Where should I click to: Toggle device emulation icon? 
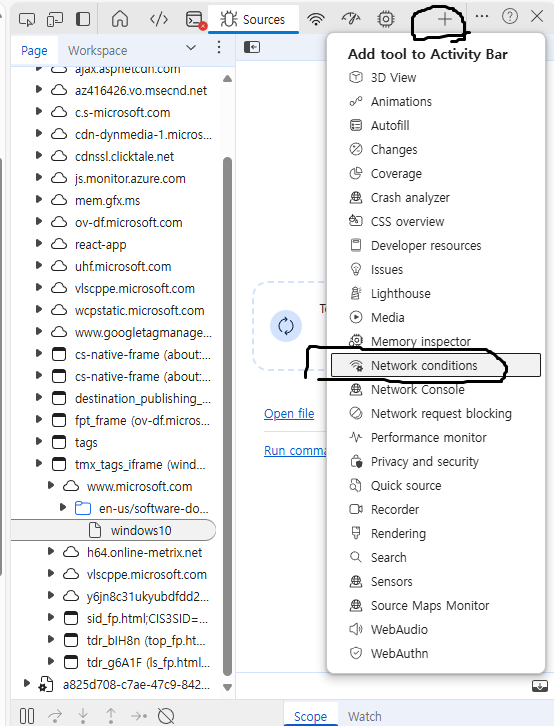pos(55,19)
